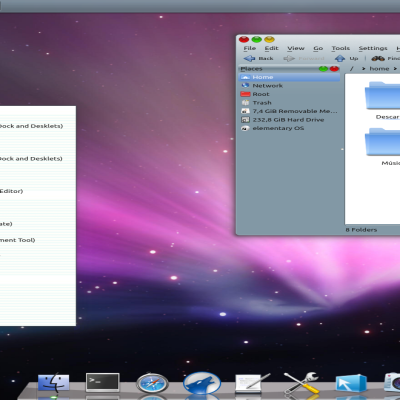The height and width of the screenshot is (400, 400).
Task: Open the Settings menu
Action: point(373,48)
